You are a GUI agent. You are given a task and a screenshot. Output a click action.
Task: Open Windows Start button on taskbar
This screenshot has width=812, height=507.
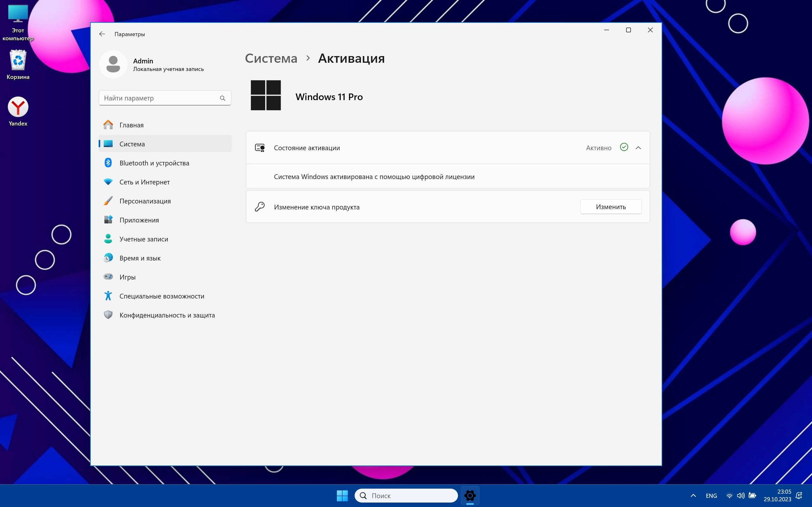pyautogui.click(x=342, y=495)
